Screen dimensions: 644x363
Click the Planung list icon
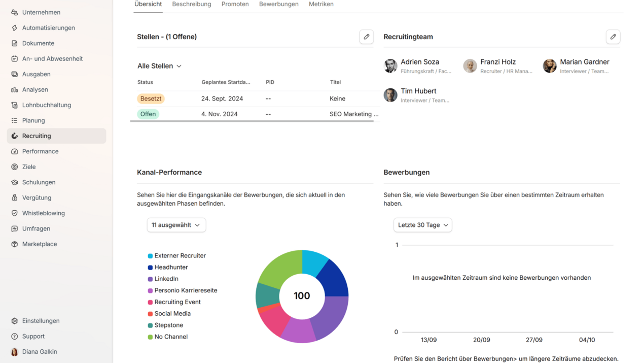(x=14, y=121)
